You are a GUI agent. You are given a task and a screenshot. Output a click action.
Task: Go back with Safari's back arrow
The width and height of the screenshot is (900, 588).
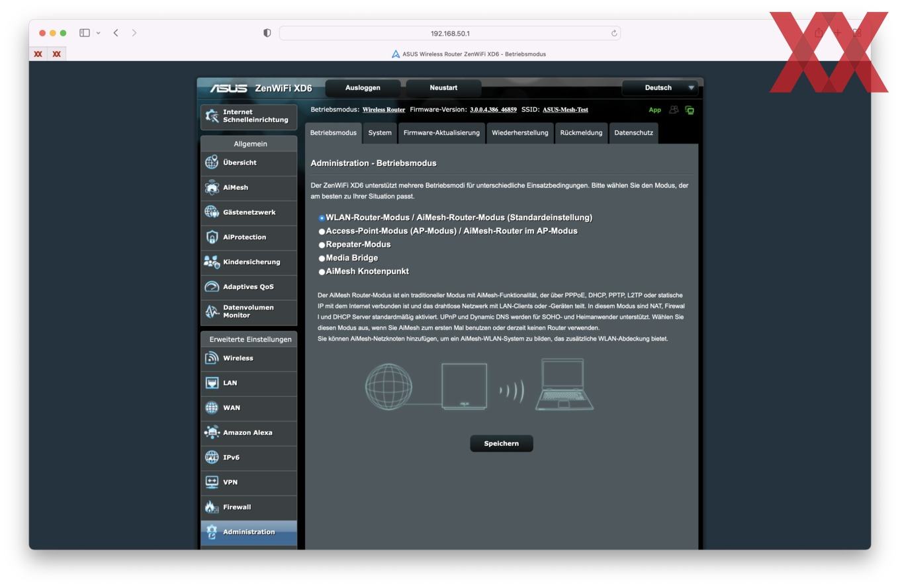[116, 32]
